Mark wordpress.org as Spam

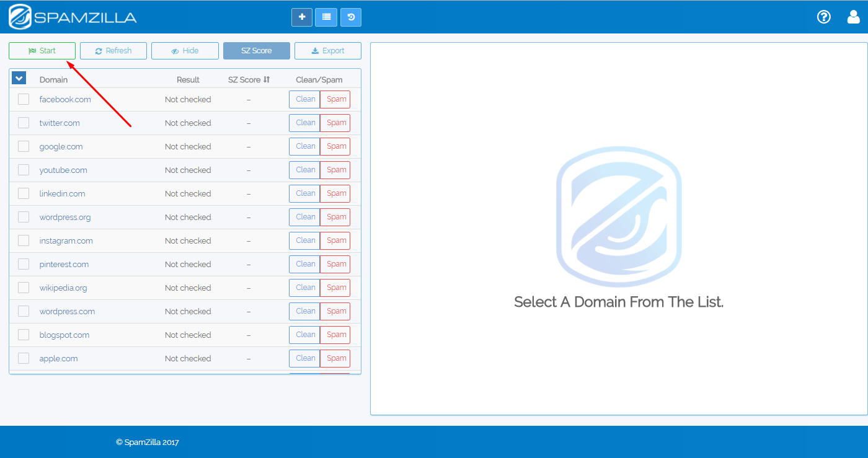[335, 217]
